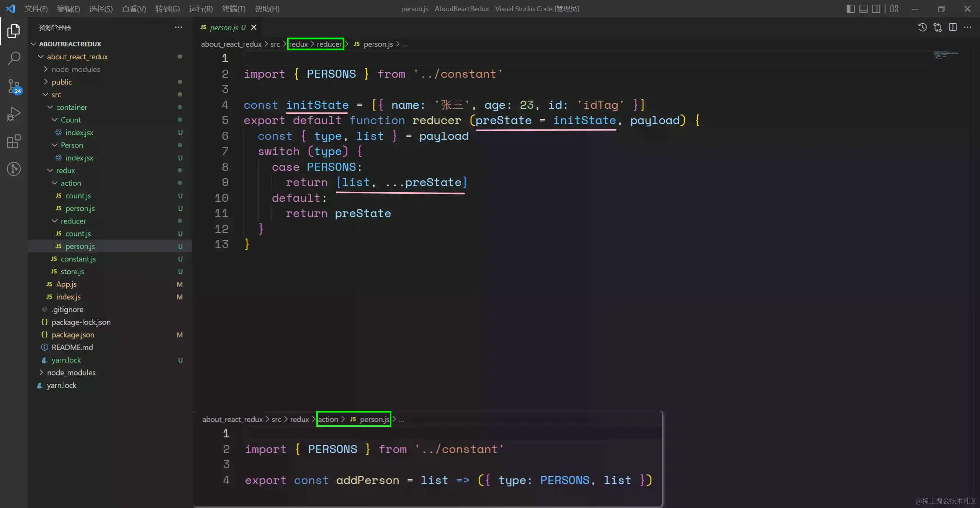Open the 转到(G) menu
Image resolution: width=980 pixels, height=508 pixels.
[167, 8]
